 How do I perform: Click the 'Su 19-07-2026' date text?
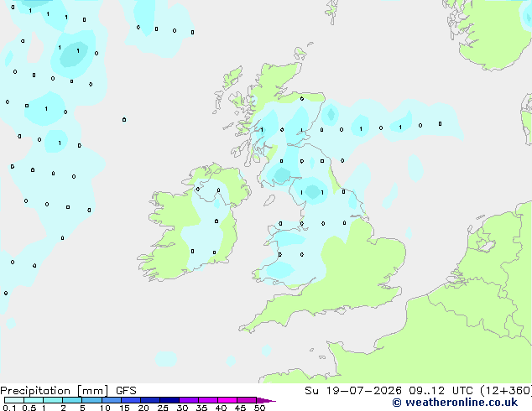click(x=353, y=391)
